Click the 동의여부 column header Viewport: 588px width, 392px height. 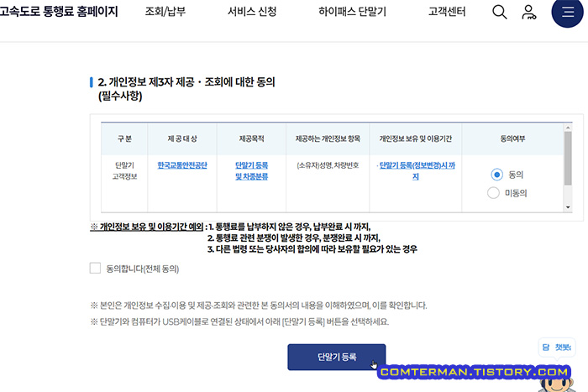pyautogui.click(x=512, y=139)
